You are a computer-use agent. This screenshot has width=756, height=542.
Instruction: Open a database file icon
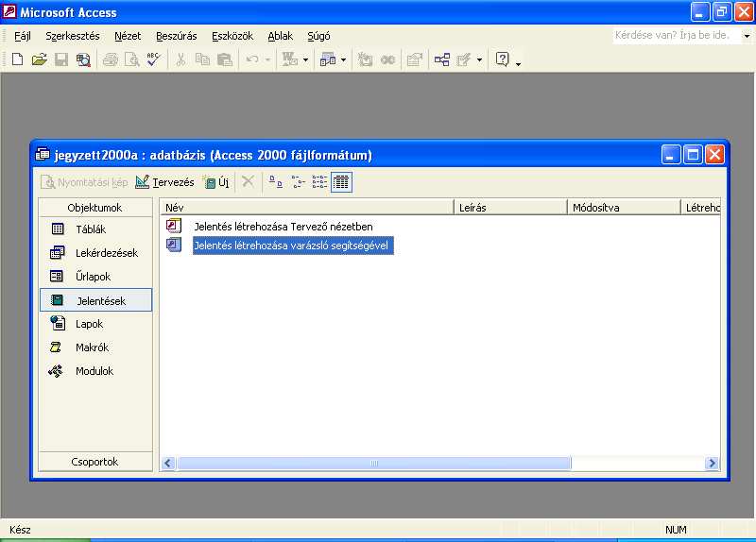(x=39, y=59)
